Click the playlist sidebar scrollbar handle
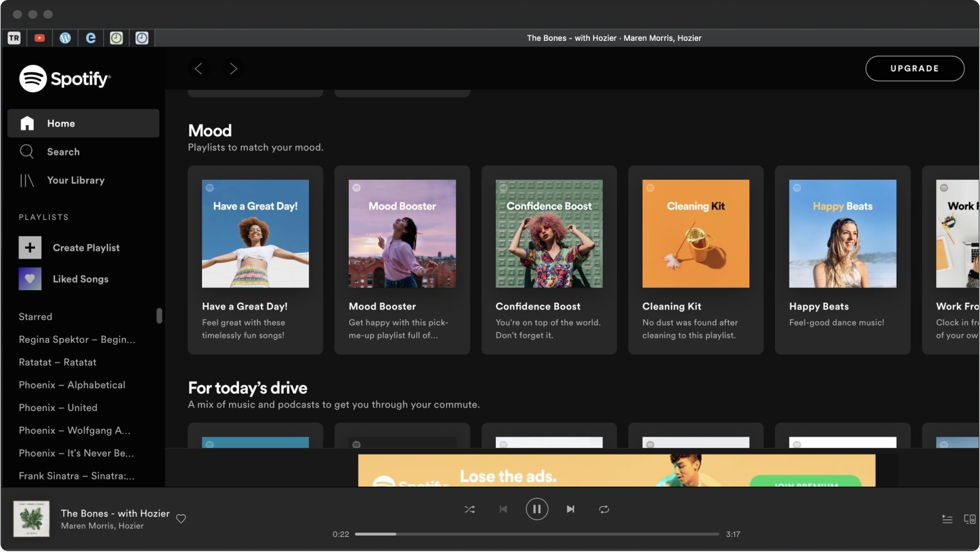This screenshot has width=980, height=552. 159,316
